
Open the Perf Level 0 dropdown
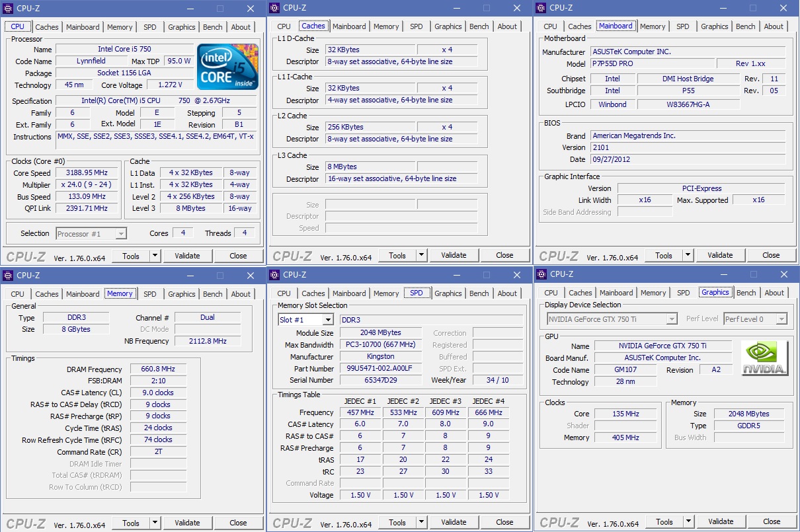point(781,319)
